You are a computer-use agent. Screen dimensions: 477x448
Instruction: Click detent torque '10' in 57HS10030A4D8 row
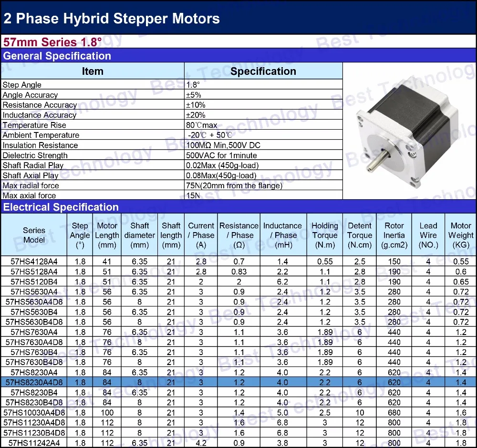click(360, 412)
